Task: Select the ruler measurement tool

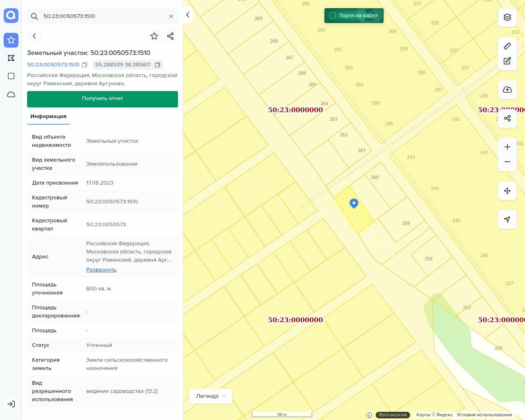Action: point(507,46)
